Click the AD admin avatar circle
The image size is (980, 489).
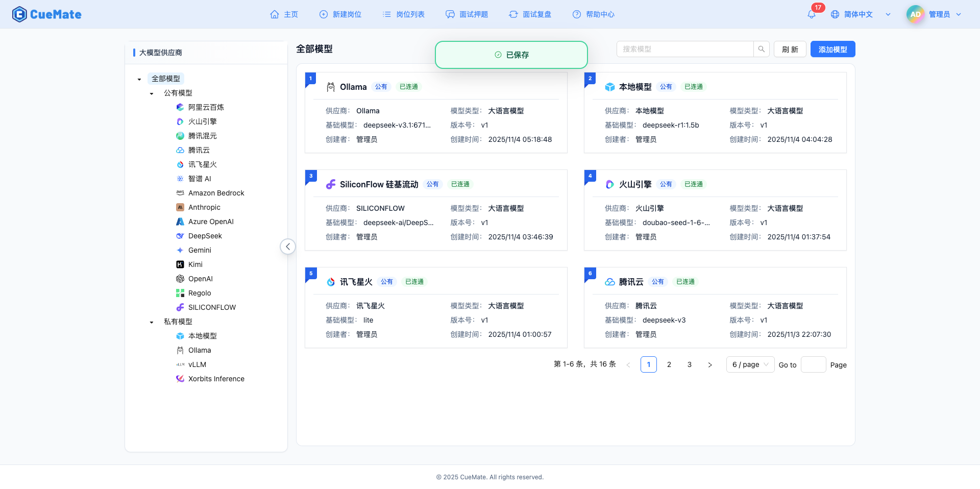(915, 14)
